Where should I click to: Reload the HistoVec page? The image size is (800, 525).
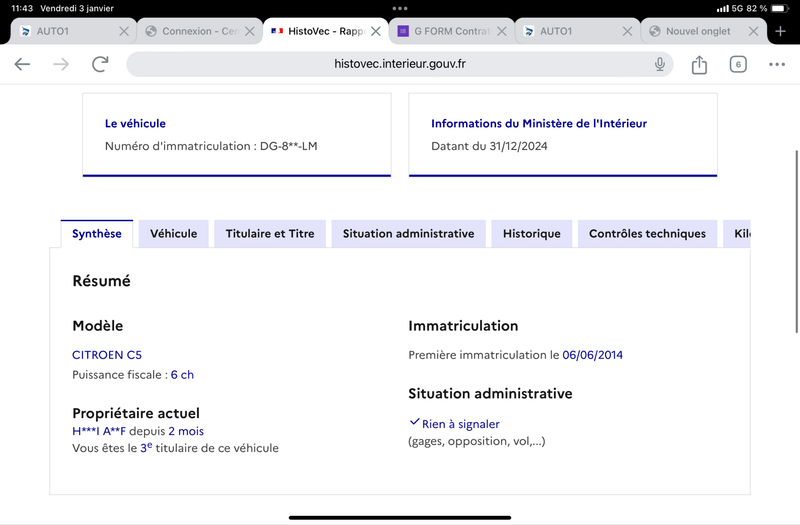coord(100,64)
